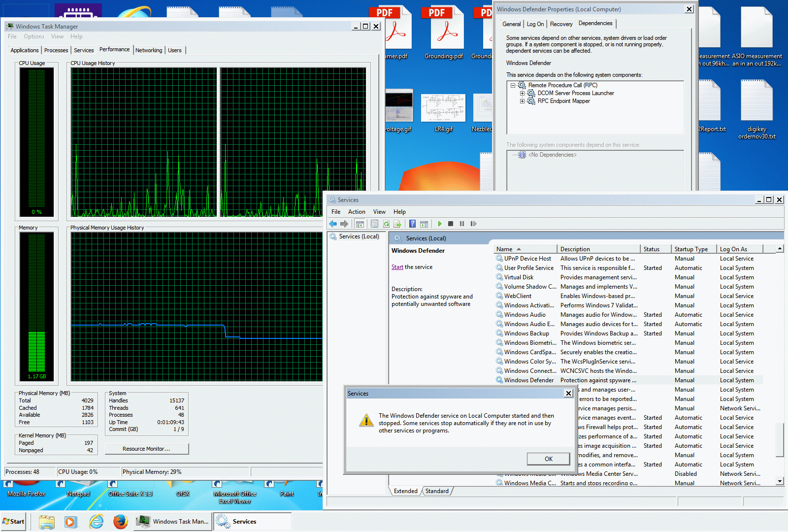The height and width of the screenshot is (532, 788).
Task: Select the Windows Defender row in services list
Action: point(628,380)
